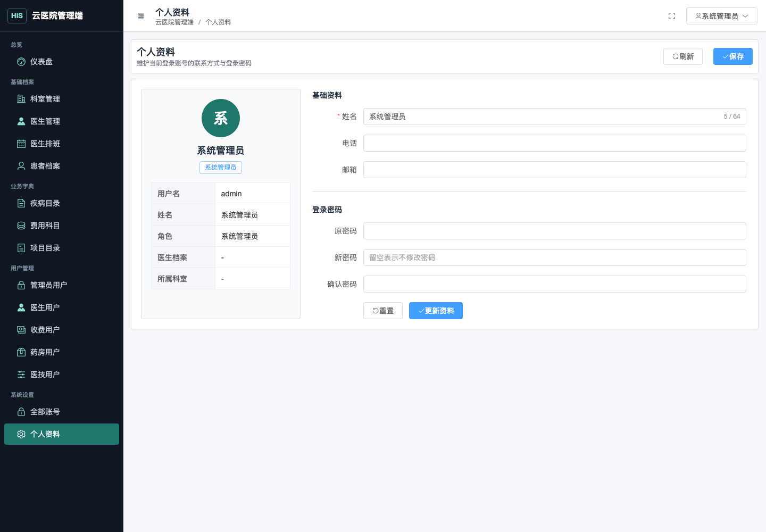The width and height of the screenshot is (766, 532).
Task: Click the 疾病目录 document icon
Action: [x=21, y=203]
